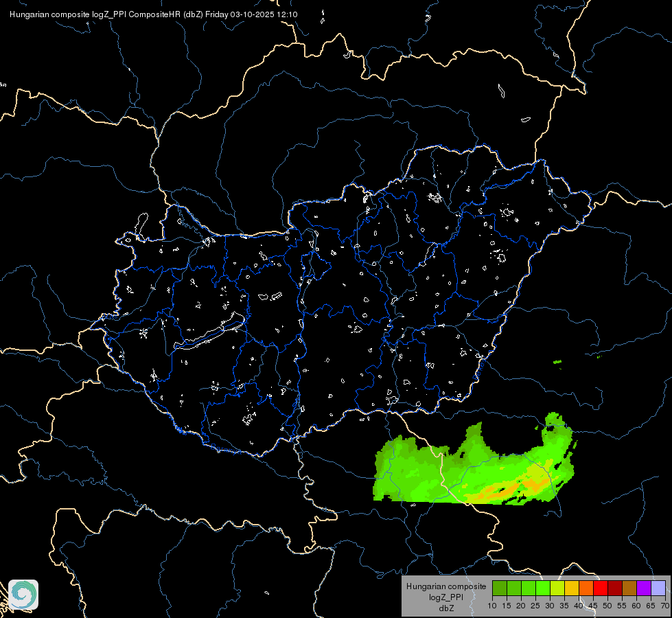Click the 15–20 dBZ green legend swatch
The width and height of the screenshot is (672, 618).
pos(514,588)
